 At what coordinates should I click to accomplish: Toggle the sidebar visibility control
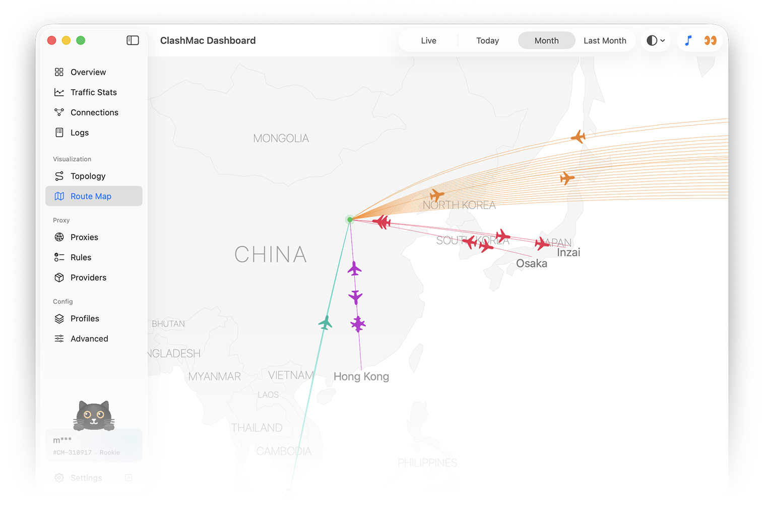click(x=133, y=40)
